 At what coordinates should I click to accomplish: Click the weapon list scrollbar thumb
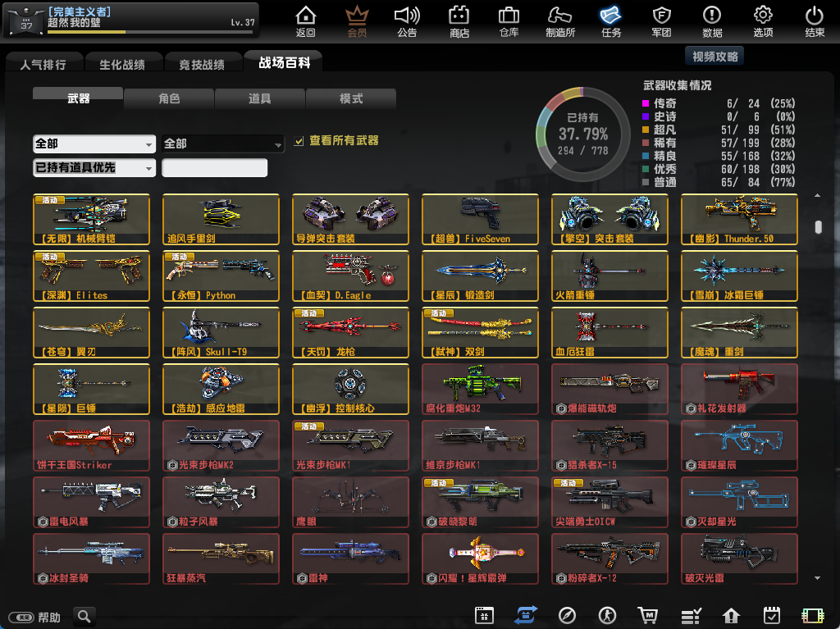click(818, 227)
